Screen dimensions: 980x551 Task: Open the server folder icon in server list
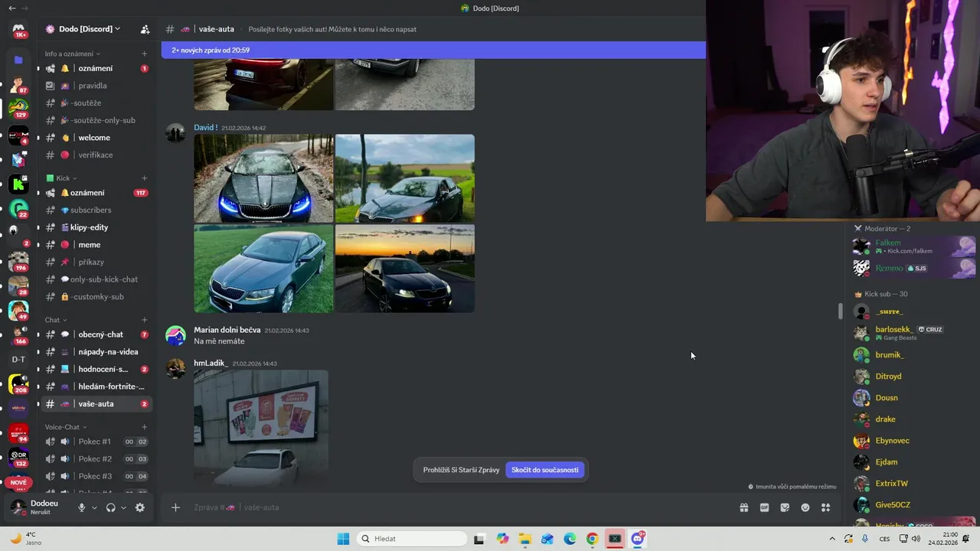pyautogui.click(x=18, y=60)
